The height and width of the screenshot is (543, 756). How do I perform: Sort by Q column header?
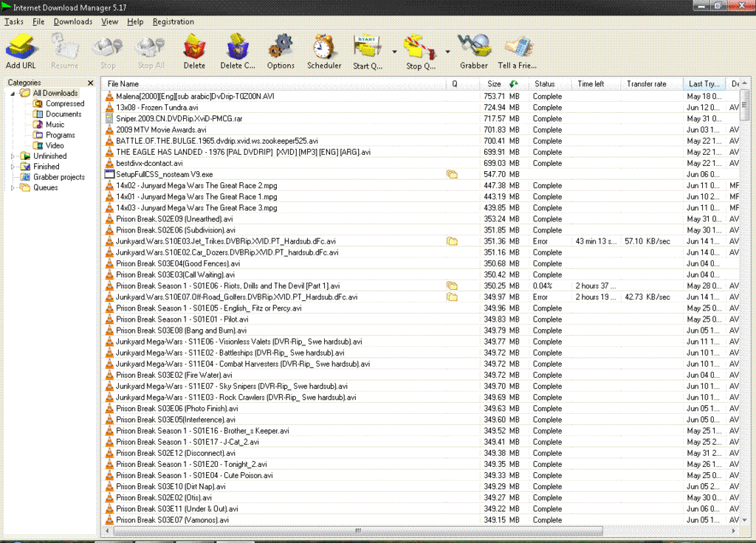click(x=463, y=84)
